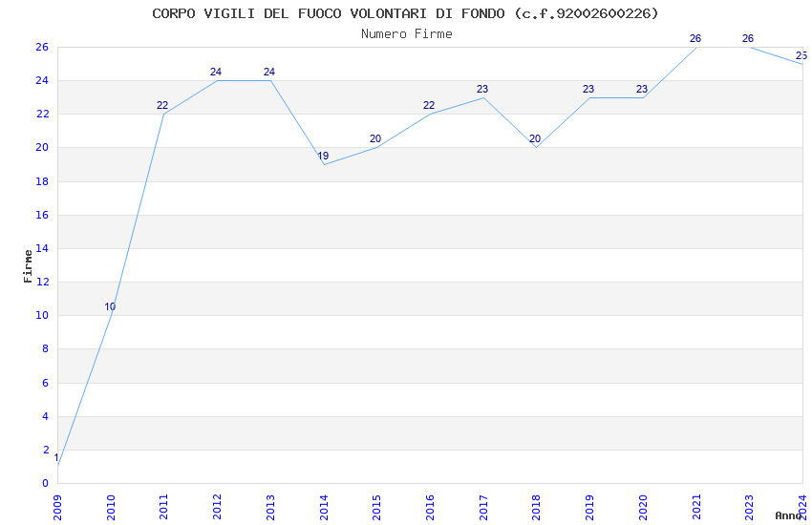This screenshot has width=812, height=525.
Task: Click the data point value 23 for 2017
Action: coord(482,89)
